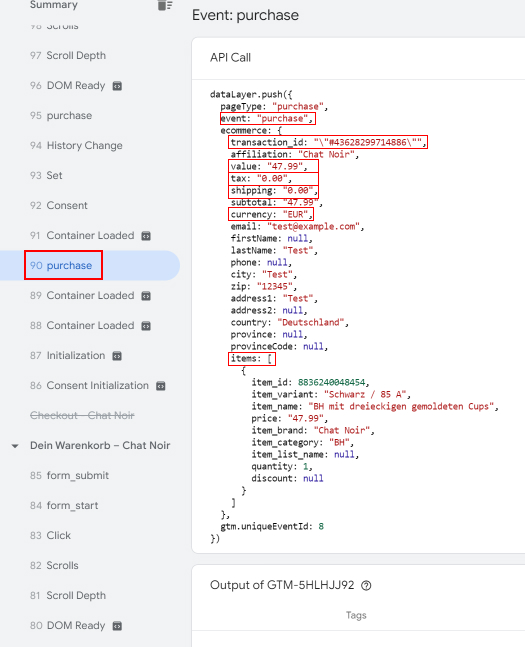525x647 pixels.
Task: Select event 80 DOM Ready
Action: [67, 626]
